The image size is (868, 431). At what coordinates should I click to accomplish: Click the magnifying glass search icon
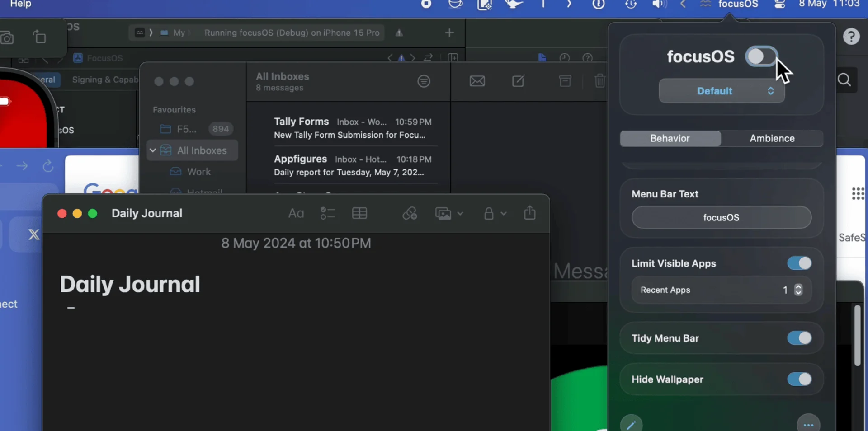(x=844, y=80)
